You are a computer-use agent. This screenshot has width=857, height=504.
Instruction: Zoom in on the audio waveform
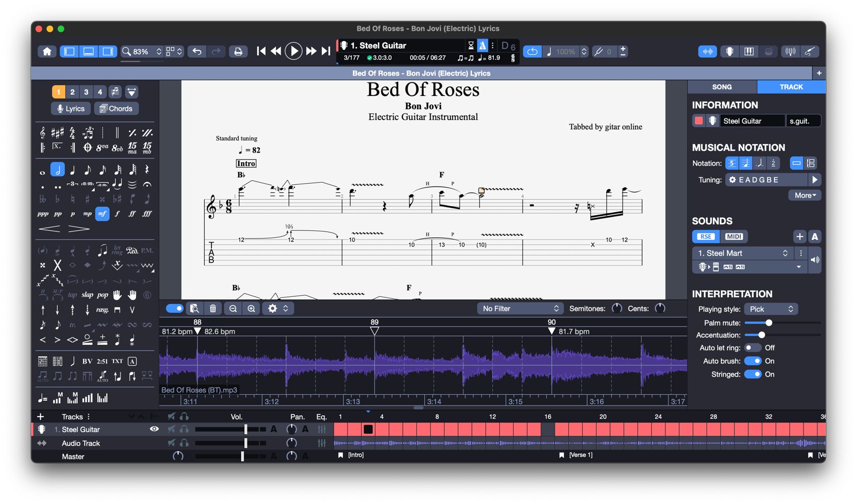pyautogui.click(x=251, y=309)
